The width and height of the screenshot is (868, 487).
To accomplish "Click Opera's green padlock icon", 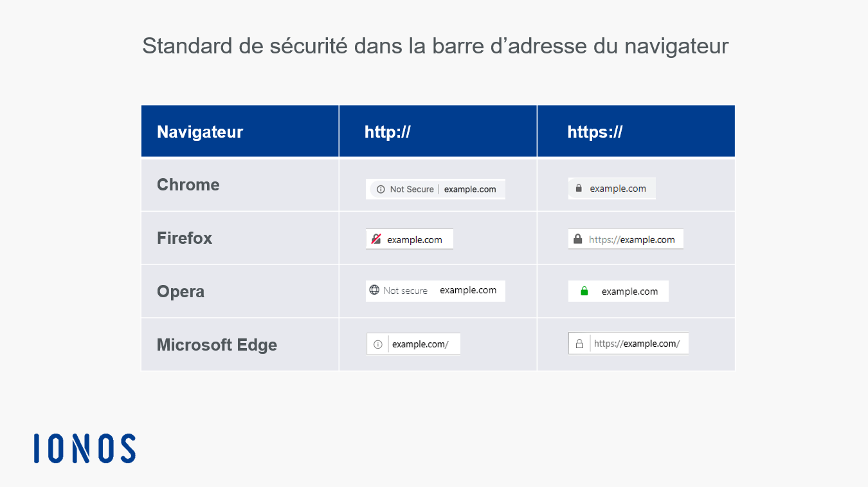I will [x=584, y=291].
